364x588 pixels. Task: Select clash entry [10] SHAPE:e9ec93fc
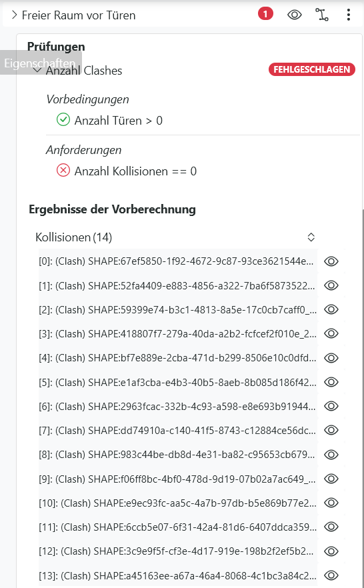coord(178,503)
